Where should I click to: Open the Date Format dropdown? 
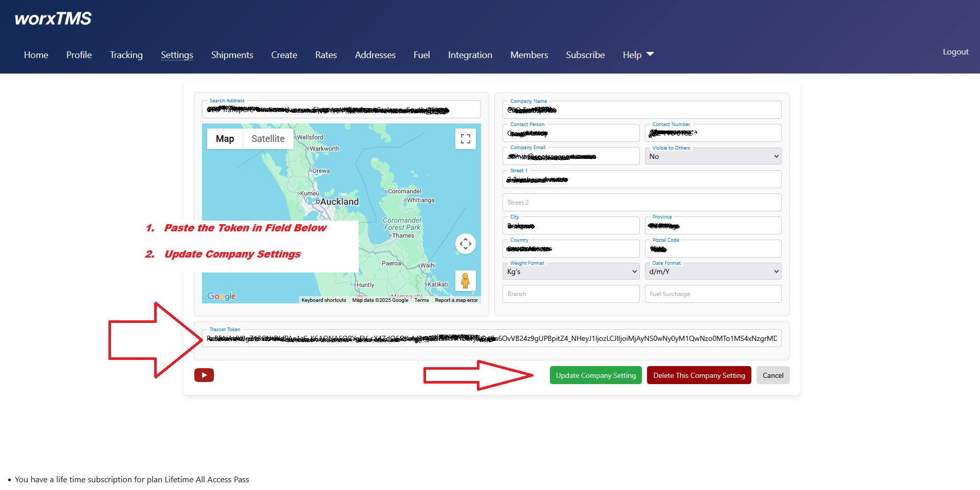pyautogui.click(x=713, y=271)
